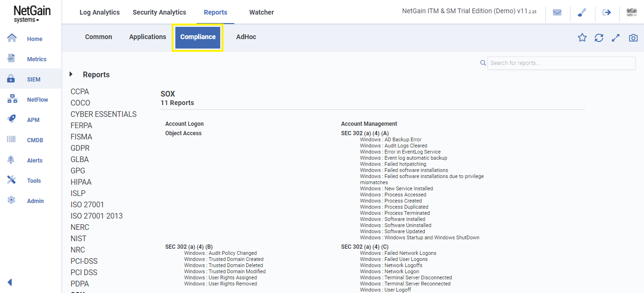Open the Log Analytics menu

pos(99,12)
